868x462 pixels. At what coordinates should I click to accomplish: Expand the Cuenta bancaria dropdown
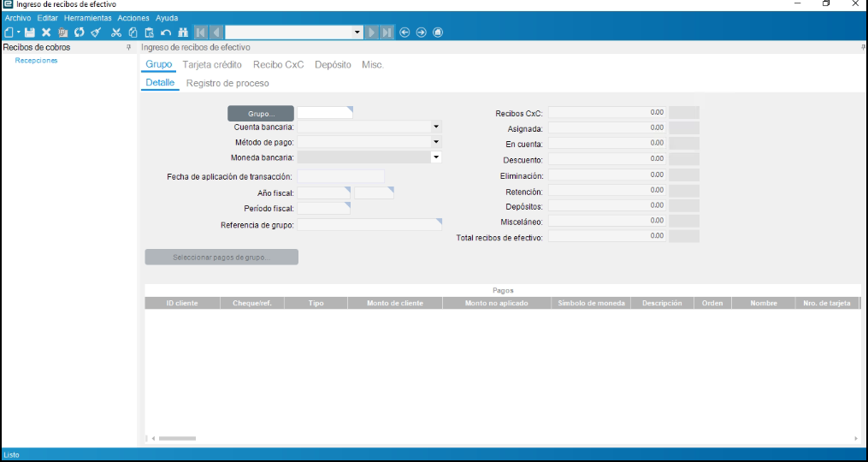436,127
